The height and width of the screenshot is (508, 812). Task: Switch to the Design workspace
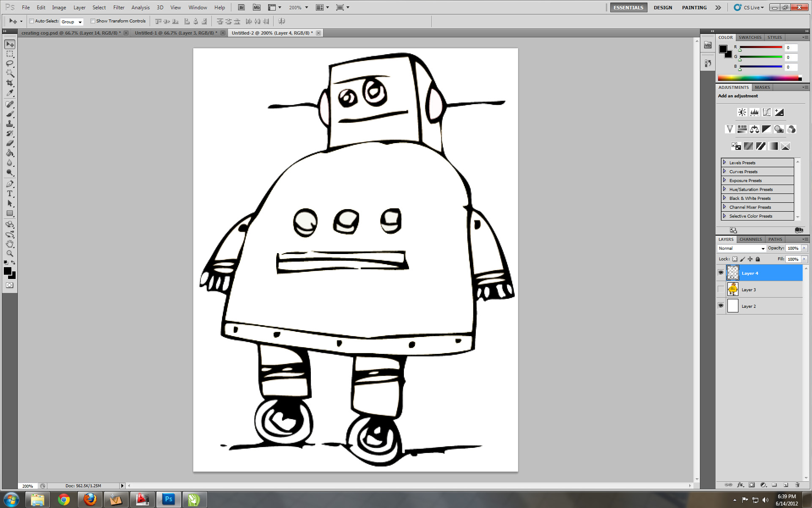pyautogui.click(x=663, y=8)
